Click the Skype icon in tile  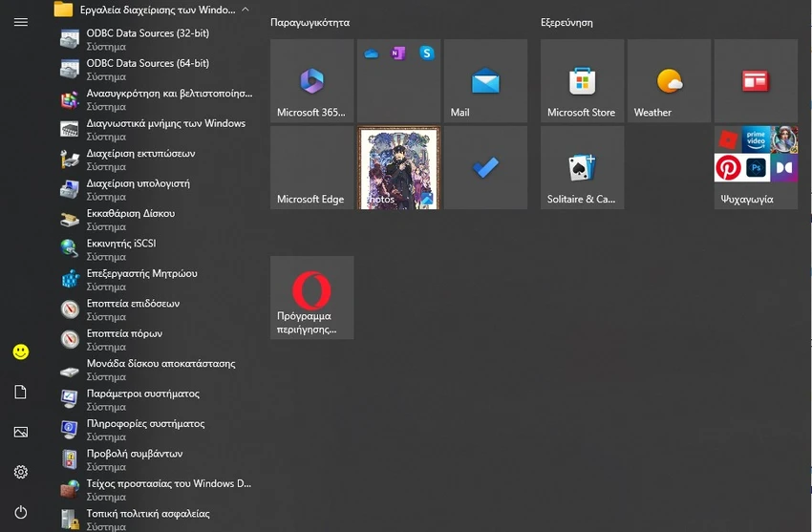(x=427, y=53)
